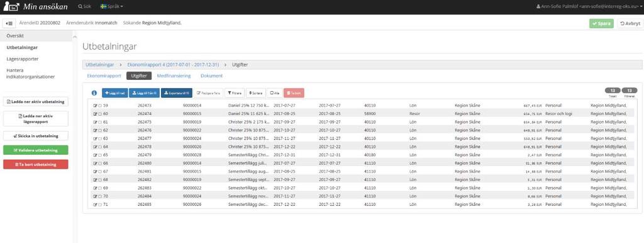Open edit icon for row 67

click(96, 171)
